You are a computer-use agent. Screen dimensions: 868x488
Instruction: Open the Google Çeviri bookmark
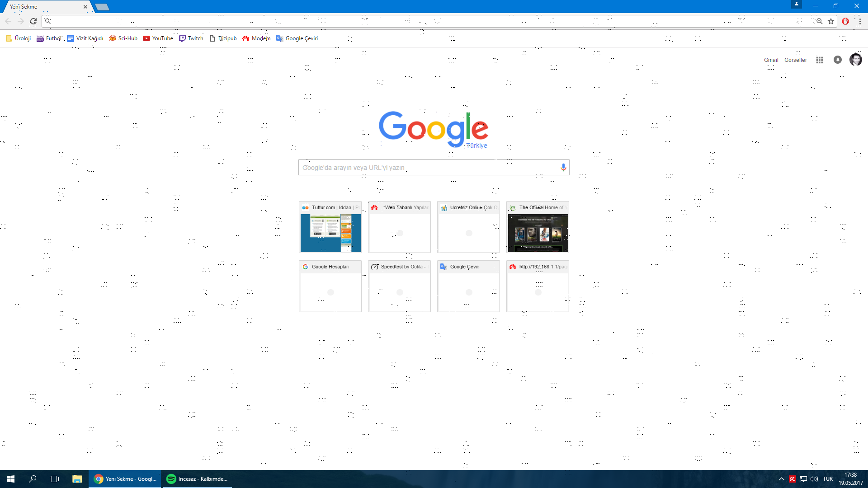pyautogui.click(x=297, y=38)
